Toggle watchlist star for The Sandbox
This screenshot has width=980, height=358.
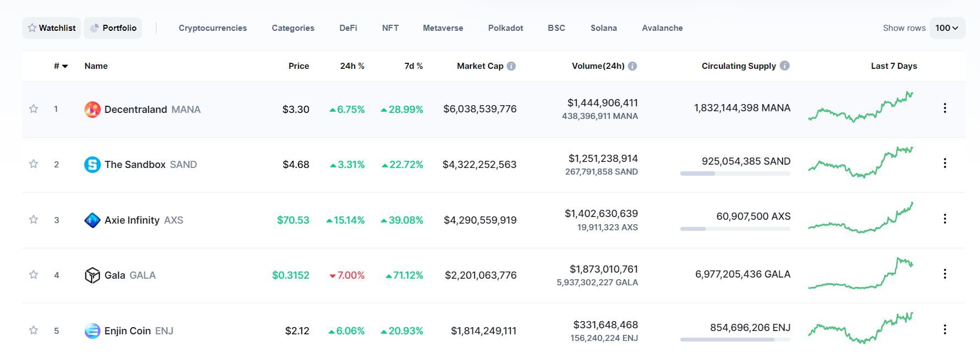34,164
